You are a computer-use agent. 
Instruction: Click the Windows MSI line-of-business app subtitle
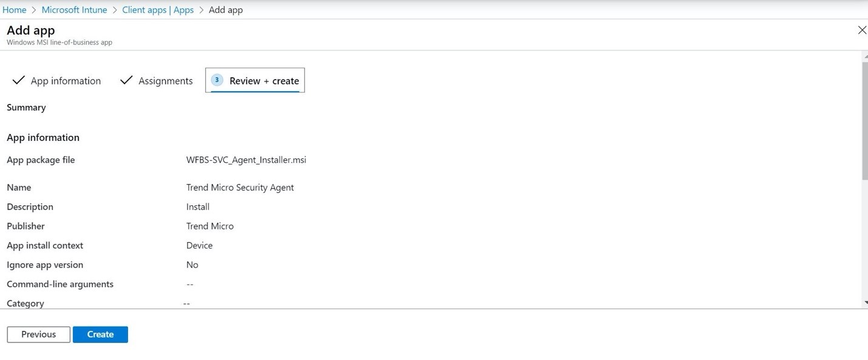(59, 42)
